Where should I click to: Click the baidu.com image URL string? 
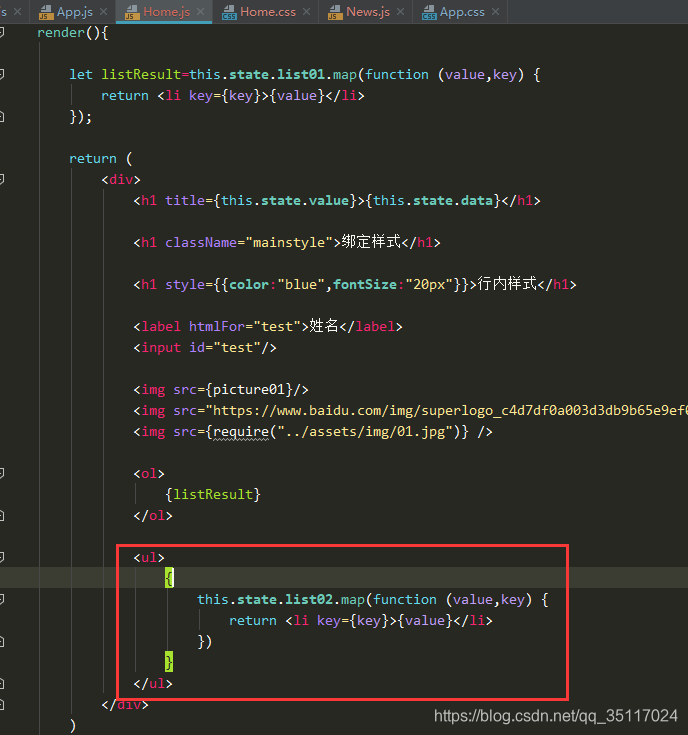pos(447,411)
